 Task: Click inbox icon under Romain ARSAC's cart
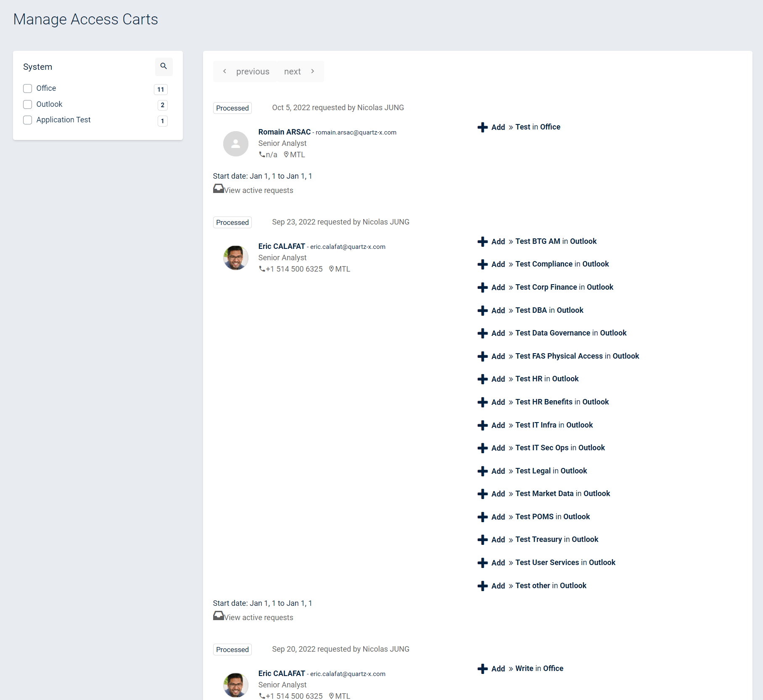pos(218,189)
